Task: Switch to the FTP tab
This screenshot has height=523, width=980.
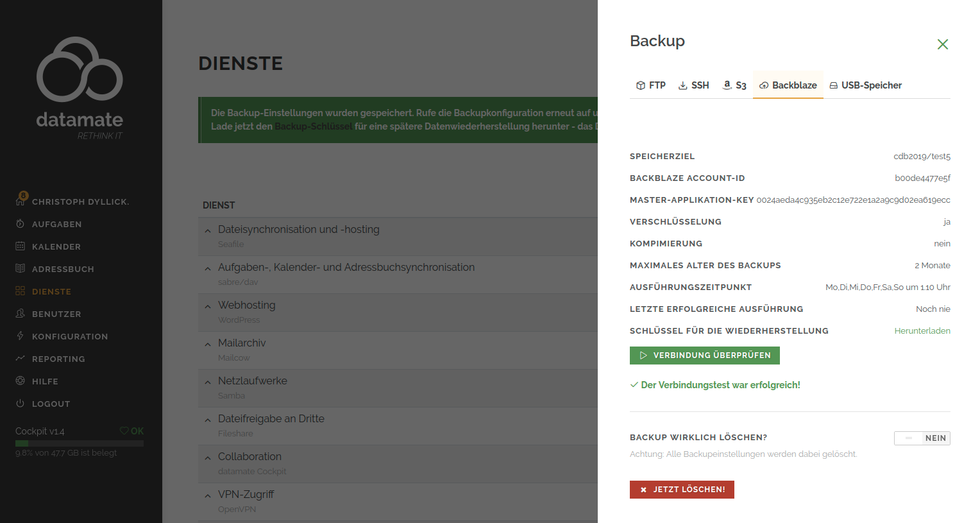Action: 650,85
